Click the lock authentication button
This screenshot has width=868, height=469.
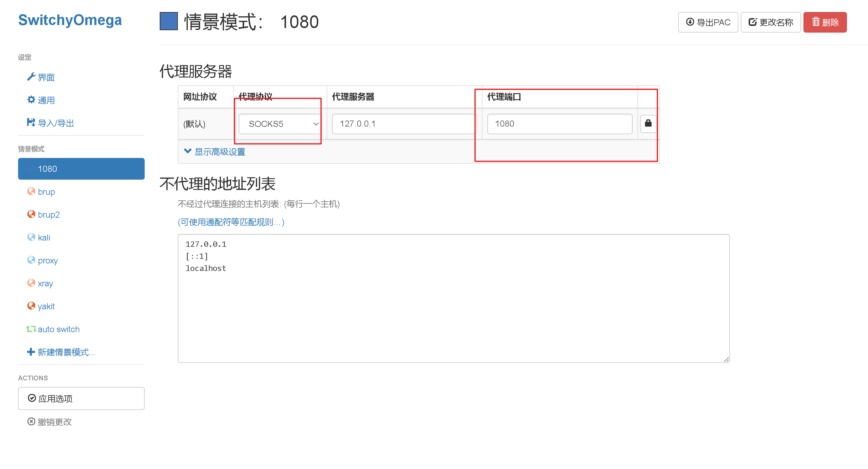pyautogui.click(x=648, y=123)
